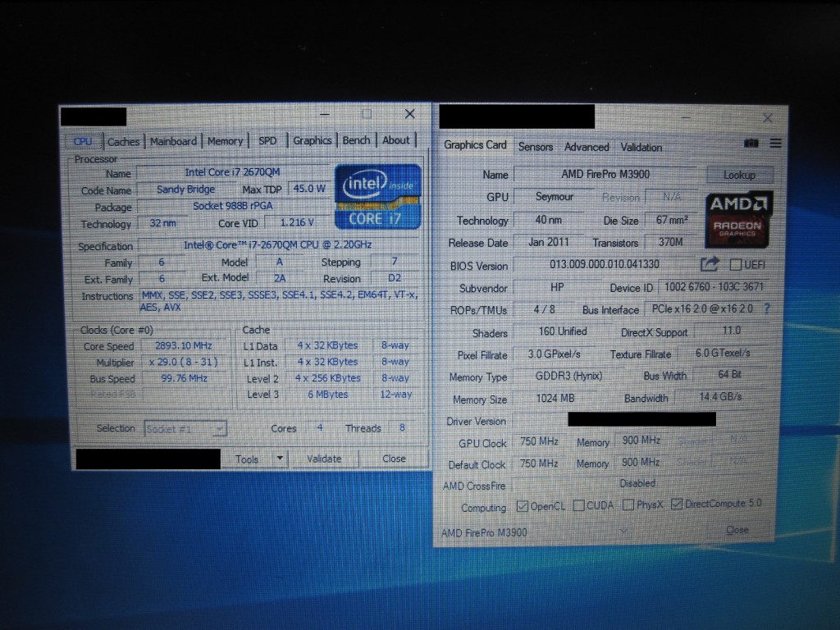Click the Bandwidth value '14.4 GB/s'
This screenshot has height=630, width=840.
point(720,397)
